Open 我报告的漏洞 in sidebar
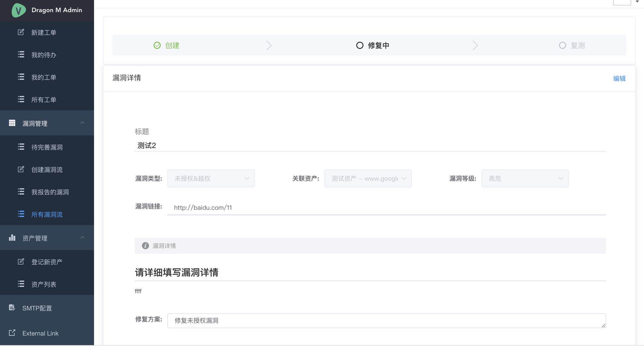644x346 pixels. coord(50,192)
